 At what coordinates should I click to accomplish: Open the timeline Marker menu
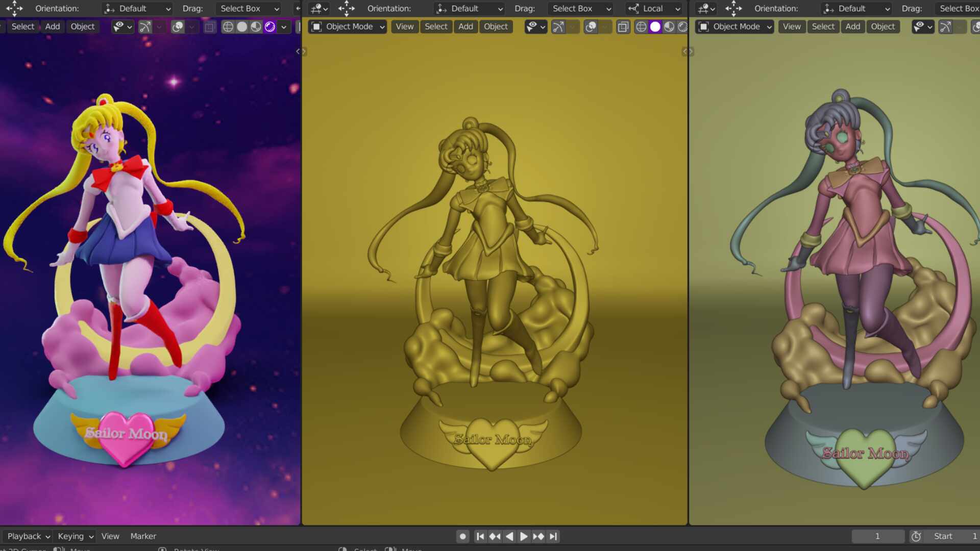coord(143,536)
